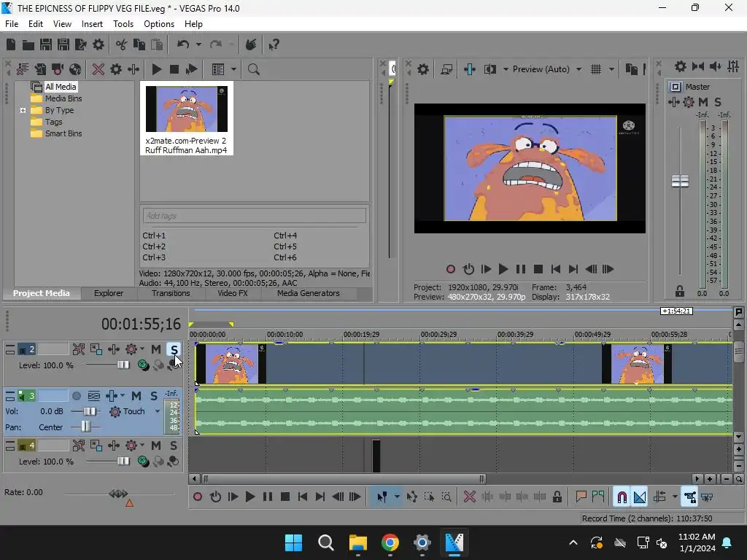
Task: Select the Media Bins folder
Action: pyautogui.click(x=63, y=98)
